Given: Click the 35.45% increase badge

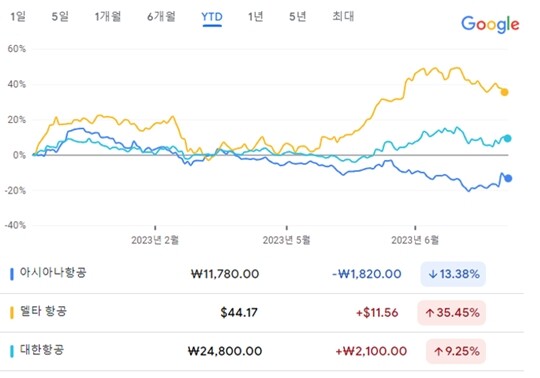Looking at the screenshot, I should [x=451, y=313].
